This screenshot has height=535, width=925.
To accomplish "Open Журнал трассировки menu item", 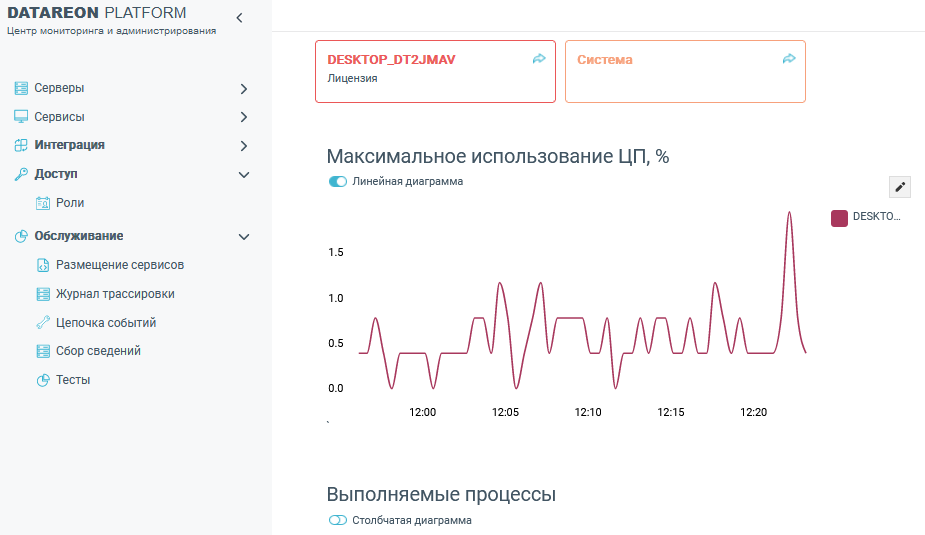I will tap(115, 294).
